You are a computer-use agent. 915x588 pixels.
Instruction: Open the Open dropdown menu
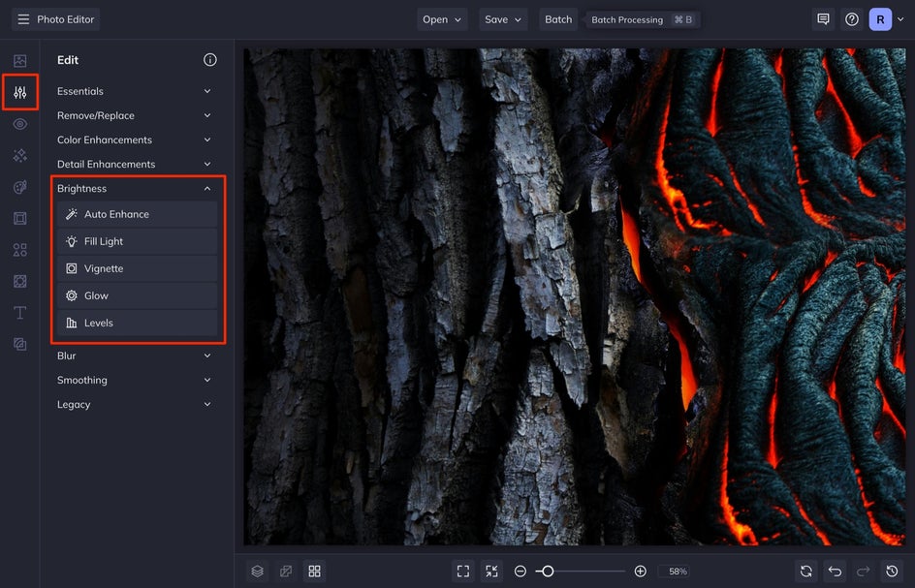click(442, 19)
